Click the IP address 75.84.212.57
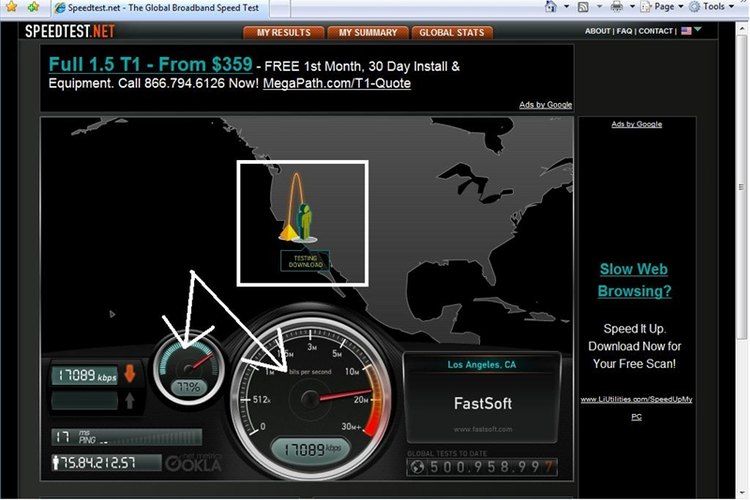 pyautogui.click(x=98, y=463)
